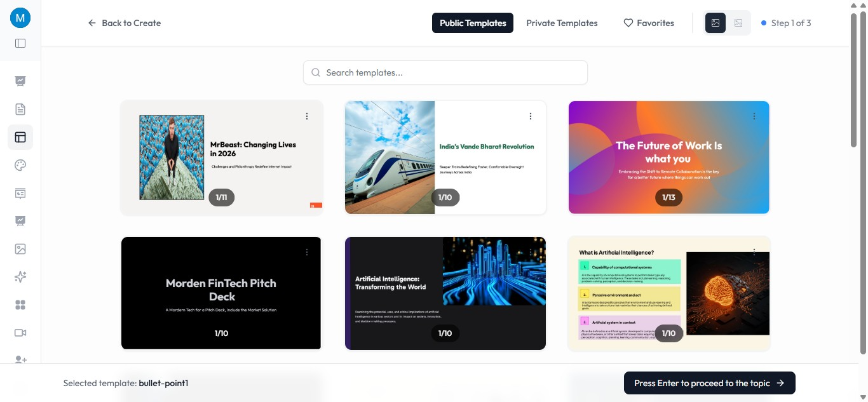
Task: Click the scrollbar up arrow
Action: click(862, 5)
